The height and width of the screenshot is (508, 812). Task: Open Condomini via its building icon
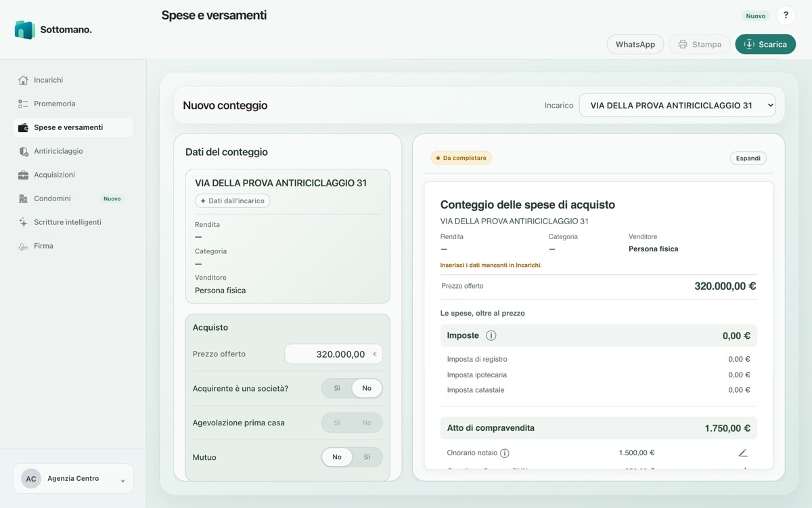[23, 198]
